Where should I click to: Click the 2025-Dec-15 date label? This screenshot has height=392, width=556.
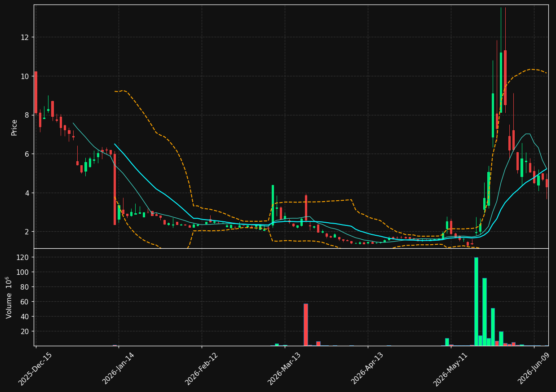point(35,369)
